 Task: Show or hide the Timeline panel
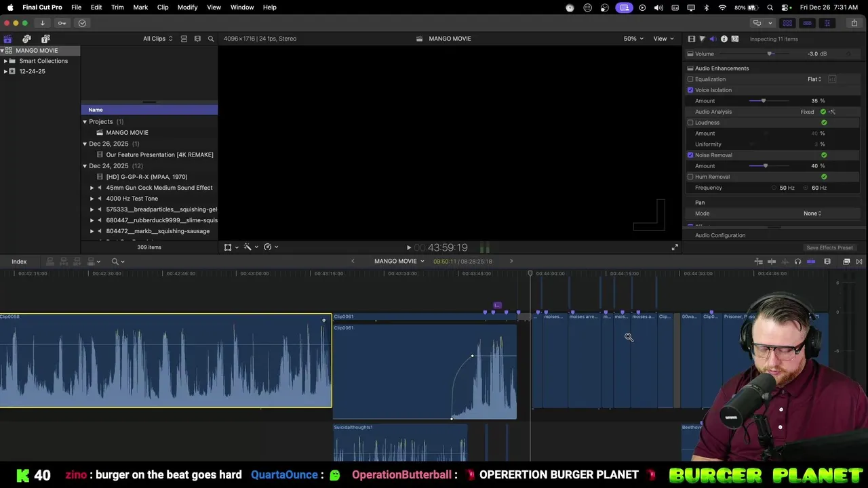tap(807, 23)
